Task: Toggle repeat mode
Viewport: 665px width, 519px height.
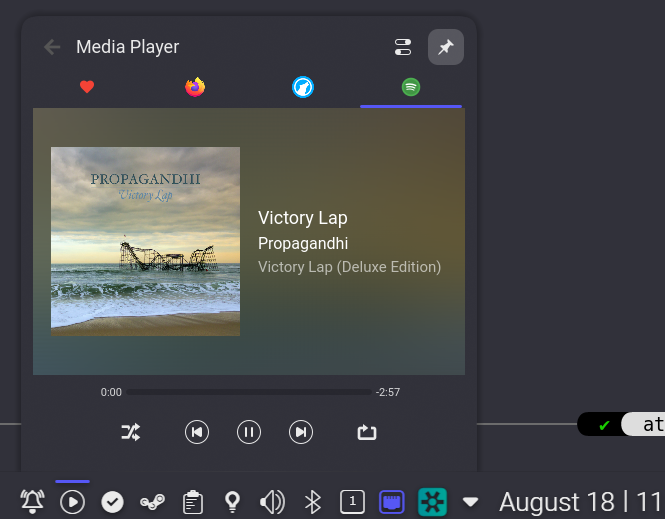Action: coord(367,432)
